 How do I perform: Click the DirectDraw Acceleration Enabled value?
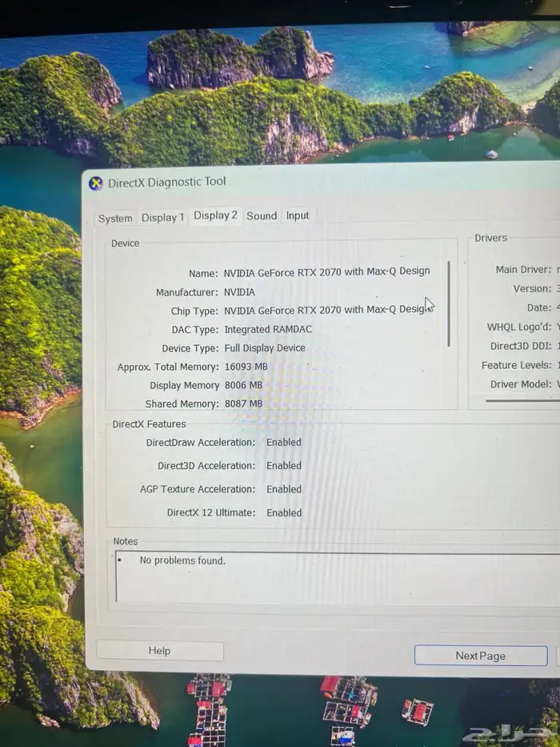pos(284,442)
